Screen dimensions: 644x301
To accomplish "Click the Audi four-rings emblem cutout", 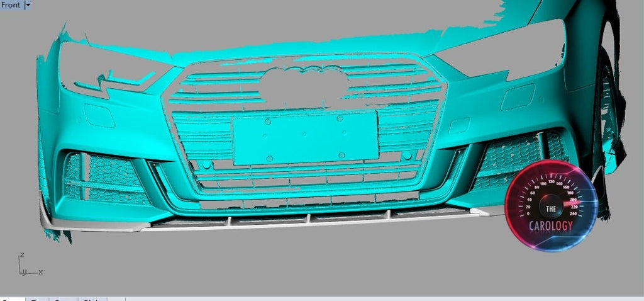I will click(x=304, y=86).
